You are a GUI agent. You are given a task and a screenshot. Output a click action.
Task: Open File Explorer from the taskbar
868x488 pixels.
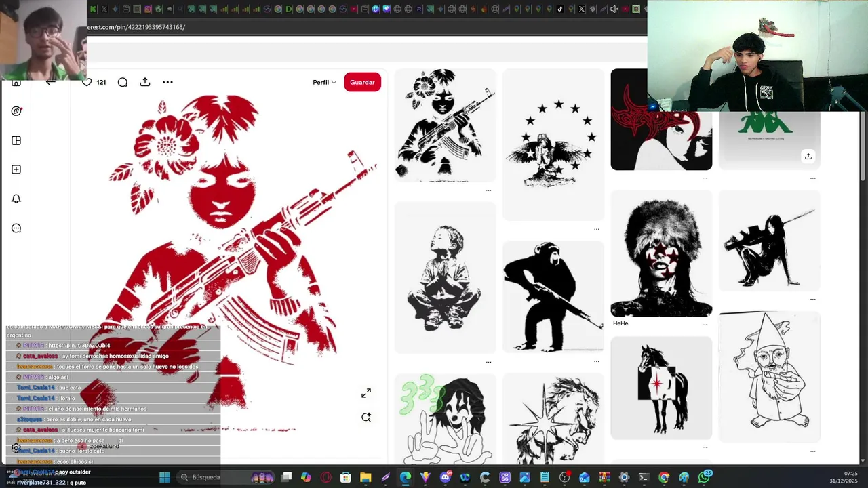(x=366, y=477)
